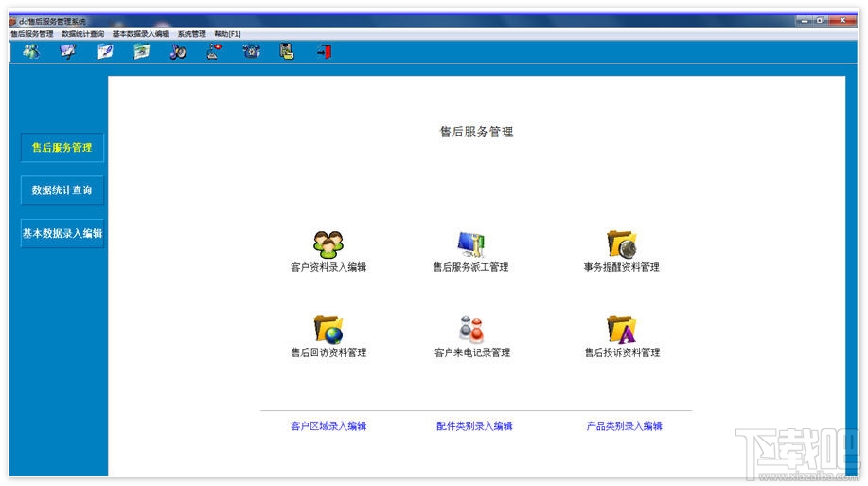
Task: Click the red exit door toolbar icon
Action: 324,52
